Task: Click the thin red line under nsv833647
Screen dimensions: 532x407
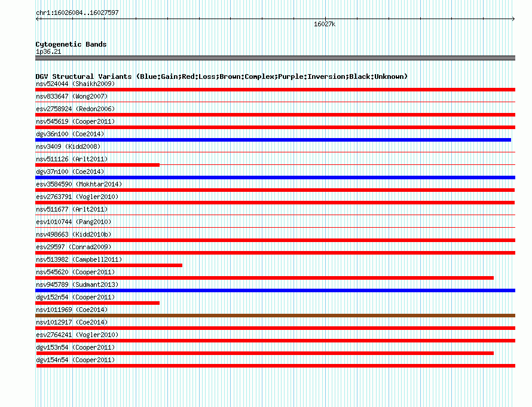Action: pos(275,102)
